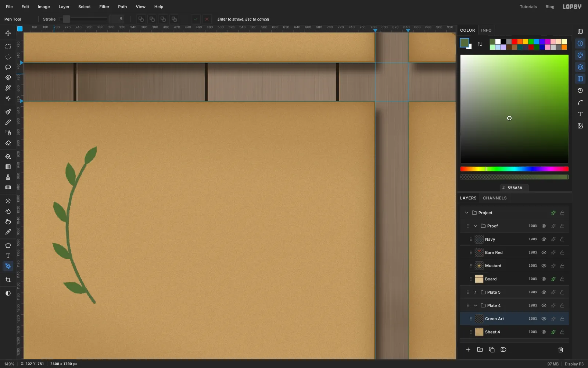Select the Crop tool
This screenshot has height=368, width=588.
[8, 280]
